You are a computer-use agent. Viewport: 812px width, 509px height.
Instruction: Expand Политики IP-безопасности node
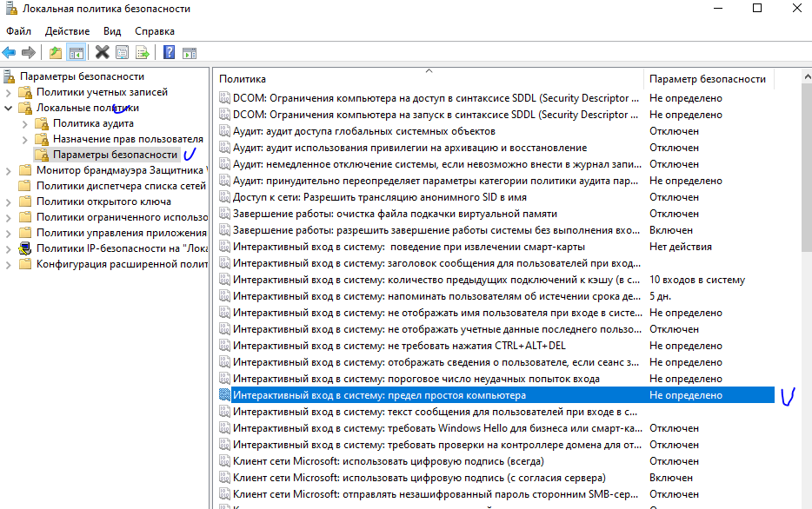point(9,248)
